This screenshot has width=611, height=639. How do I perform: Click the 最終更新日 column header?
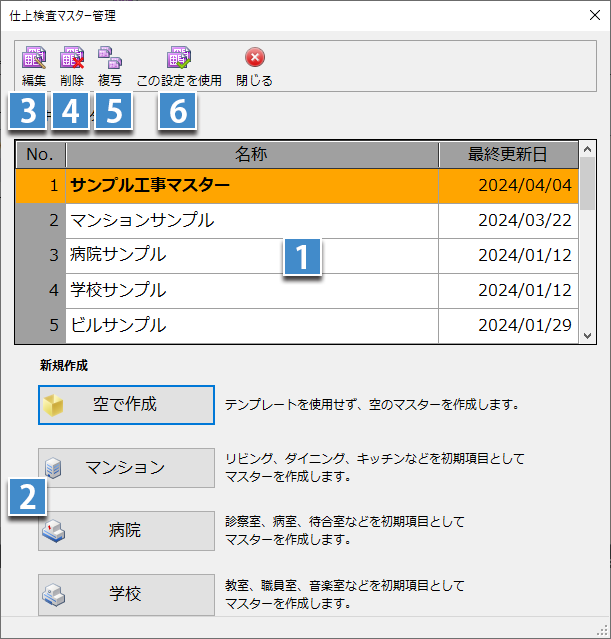(x=508, y=154)
